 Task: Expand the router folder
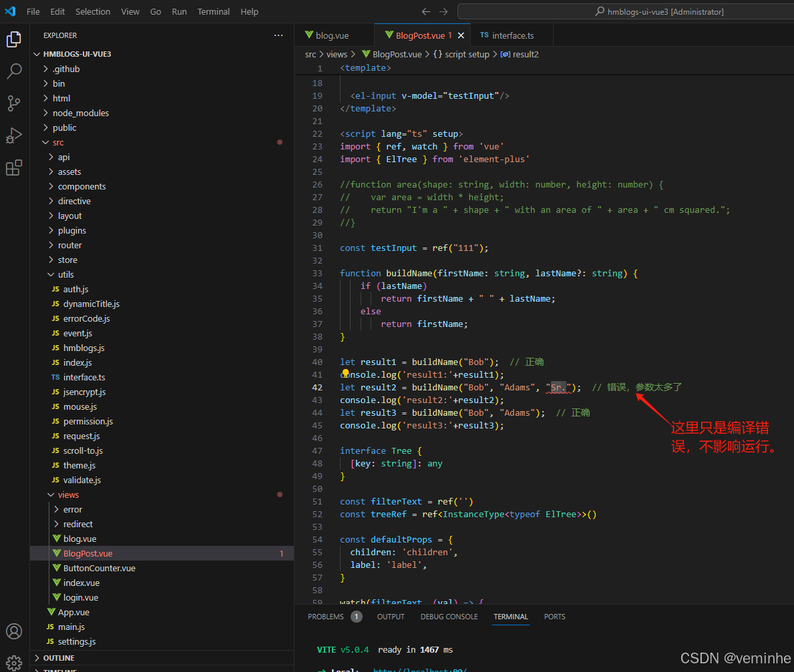(162, 245)
